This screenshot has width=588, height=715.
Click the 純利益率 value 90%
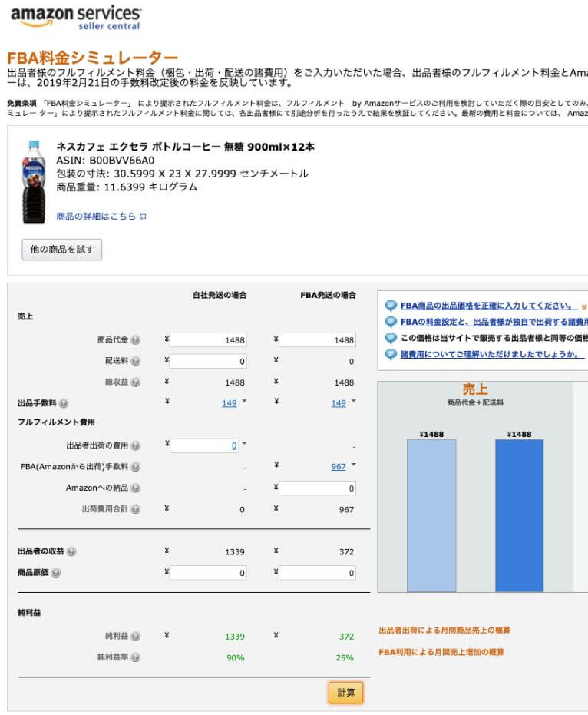pyautogui.click(x=235, y=657)
